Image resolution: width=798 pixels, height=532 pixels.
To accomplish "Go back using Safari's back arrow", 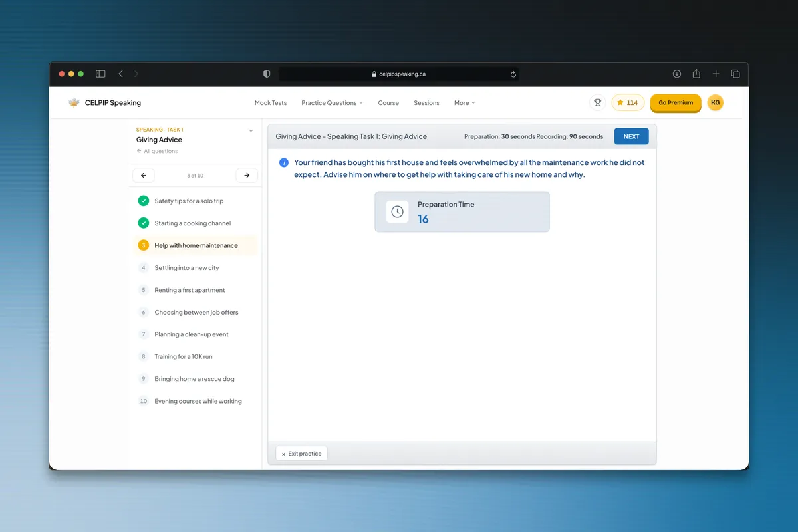I will pos(120,74).
